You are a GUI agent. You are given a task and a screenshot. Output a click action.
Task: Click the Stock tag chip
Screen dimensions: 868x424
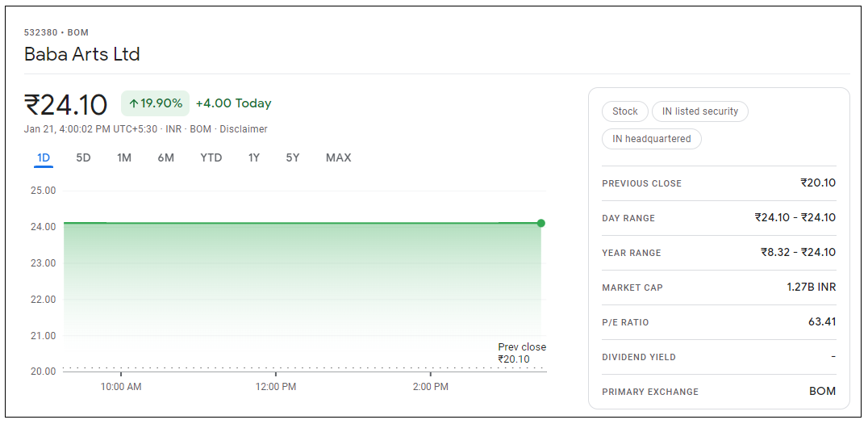coord(624,111)
